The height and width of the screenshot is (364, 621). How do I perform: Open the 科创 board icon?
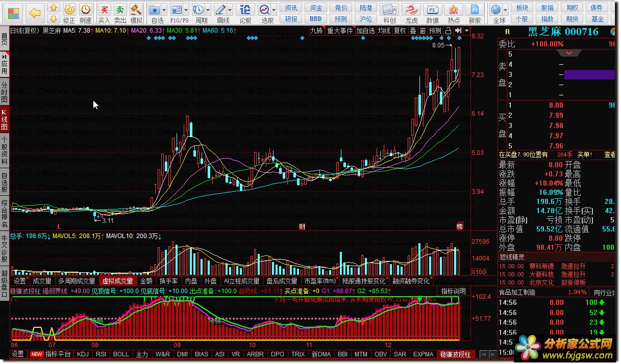pyautogui.click(x=389, y=13)
